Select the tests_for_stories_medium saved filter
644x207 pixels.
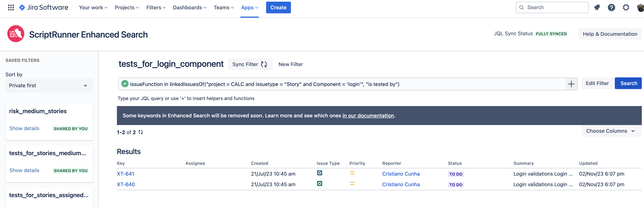[47, 153]
